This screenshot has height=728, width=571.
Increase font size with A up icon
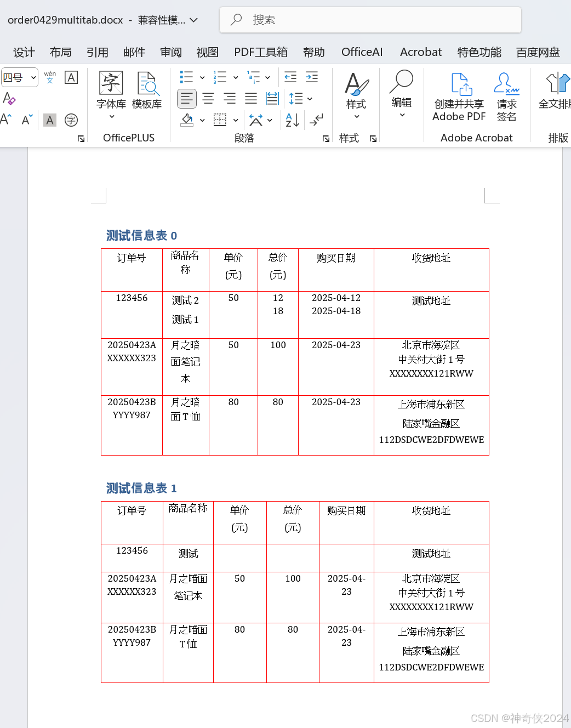pyautogui.click(x=7, y=120)
